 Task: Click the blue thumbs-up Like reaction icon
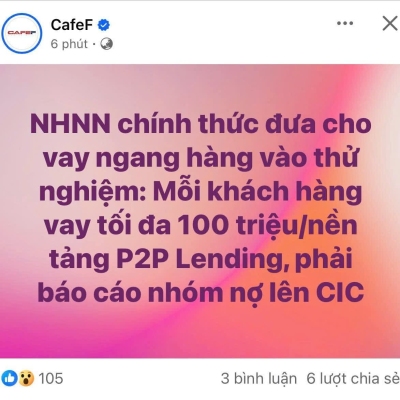(9, 378)
